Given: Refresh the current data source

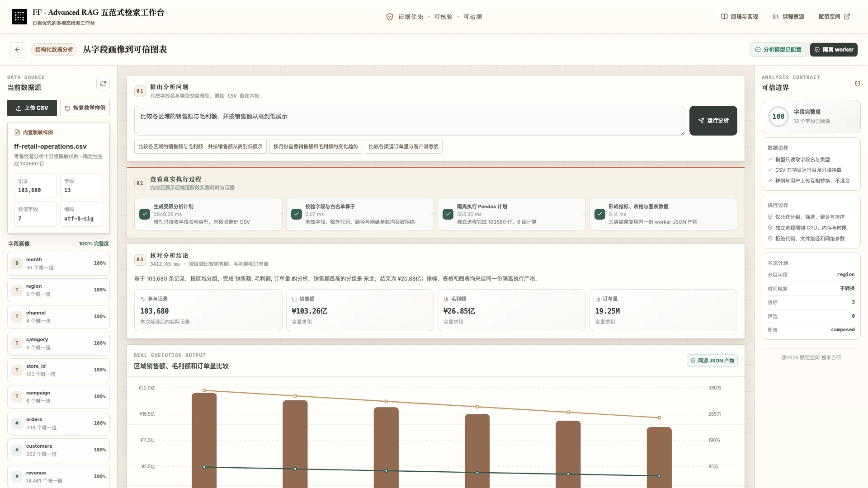Looking at the screenshot, I should 103,84.
